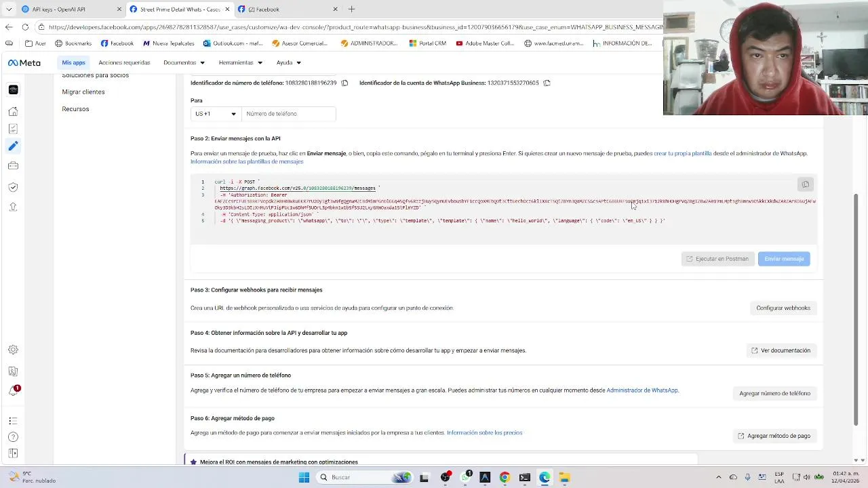
Task: Open Soluciones para socios in left menu
Action: 95,75
